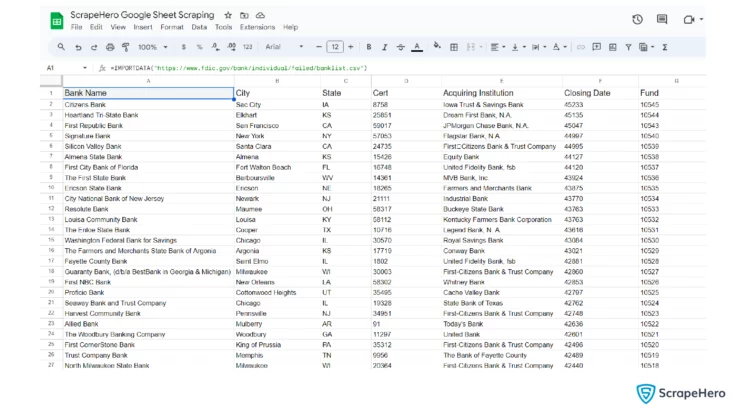
Task: Activate the paint format tool
Action: point(126,47)
